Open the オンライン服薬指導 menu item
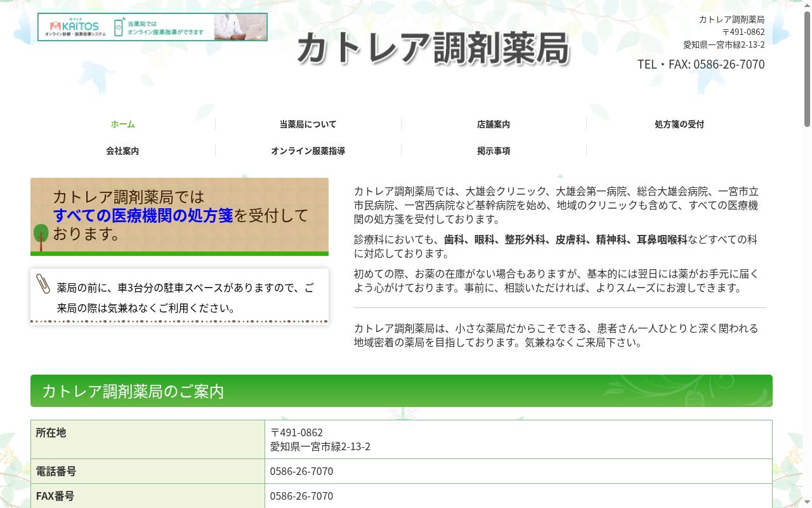 click(308, 151)
